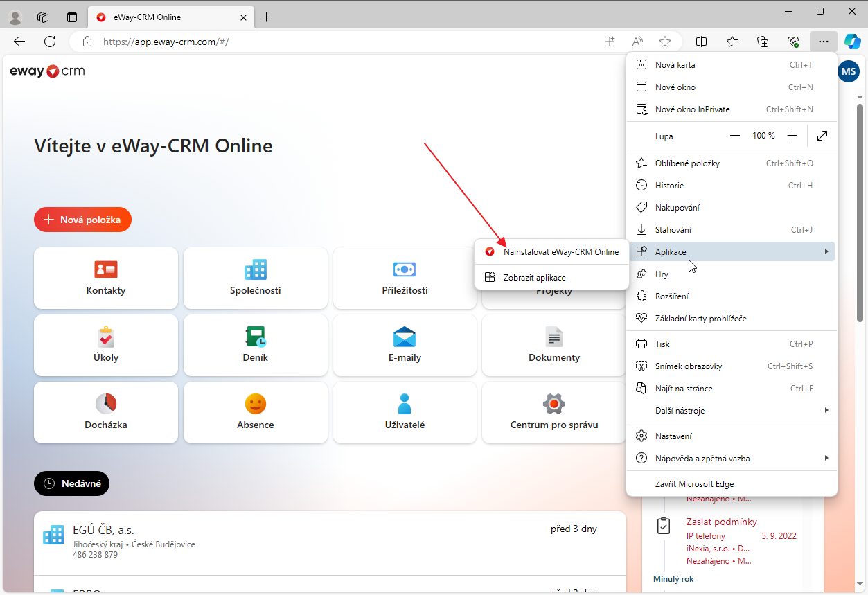Open Základní karty prohlížeče menu item
The height and width of the screenshot is (595, 868).
[732, 319]
